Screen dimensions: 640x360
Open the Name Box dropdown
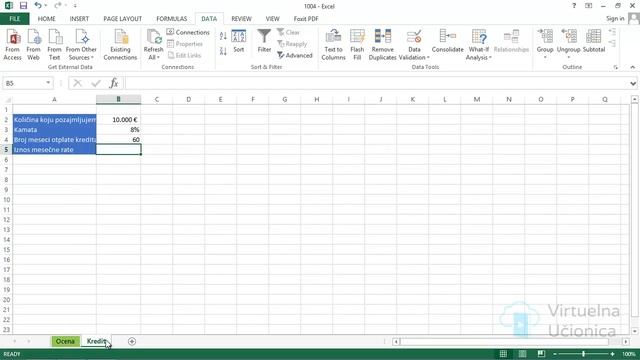pyautogui.click(x=48, y=83)
